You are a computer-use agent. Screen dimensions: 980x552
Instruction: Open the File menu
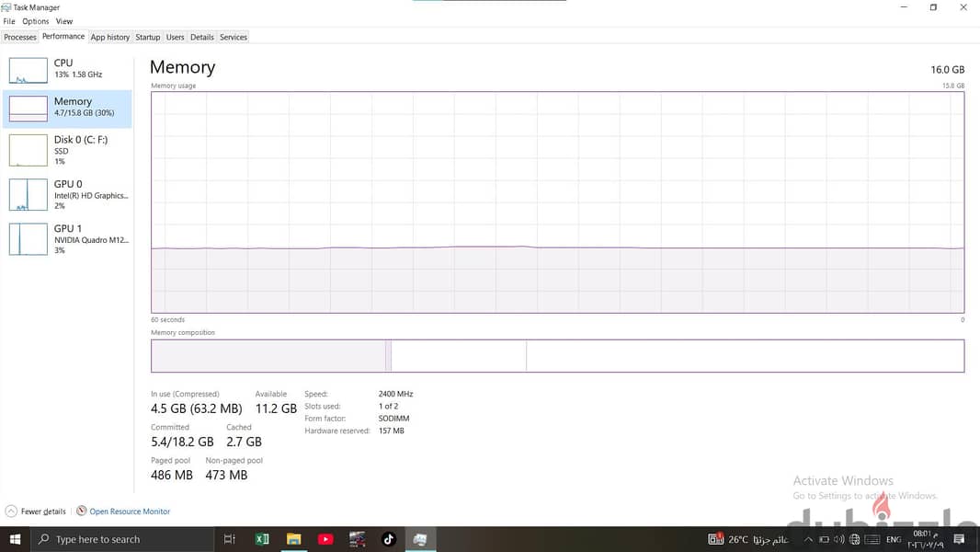click(9, 21)
